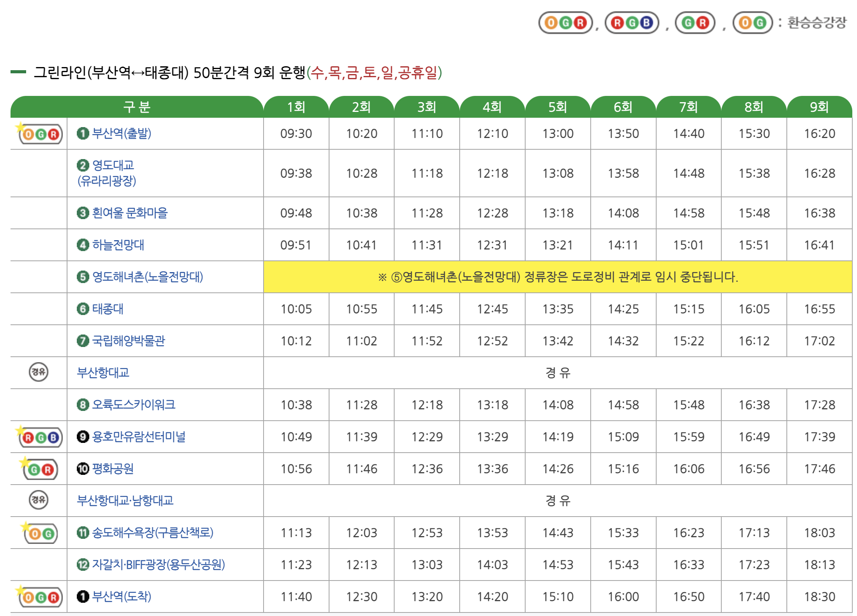Click the OGR legend badge at top right
The width and height of the screenshot is (857, 616).
coord(565,23)
